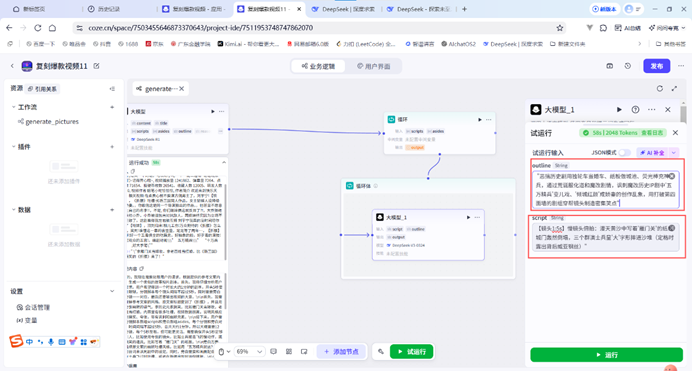Open the 69% zoom level dropdown
Viewport: 692px width, 371px height.
tap(249, 352)
